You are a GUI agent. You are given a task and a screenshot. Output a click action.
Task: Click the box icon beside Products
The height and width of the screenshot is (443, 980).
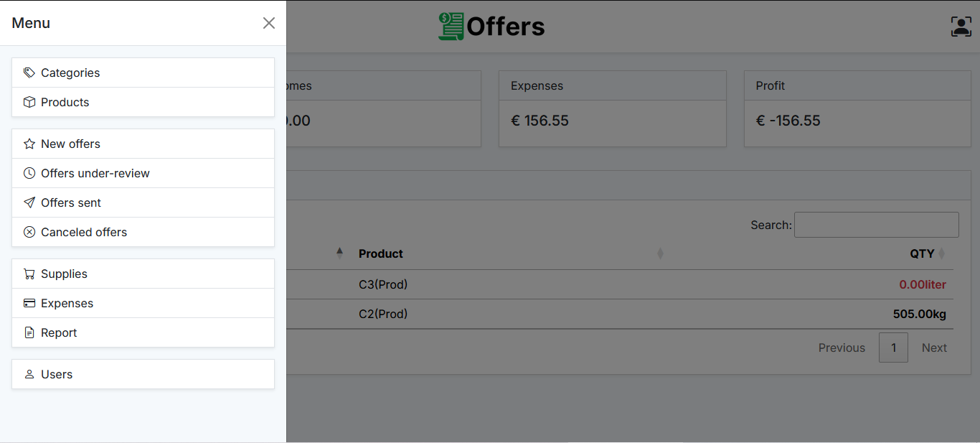(x=29, y=102)
